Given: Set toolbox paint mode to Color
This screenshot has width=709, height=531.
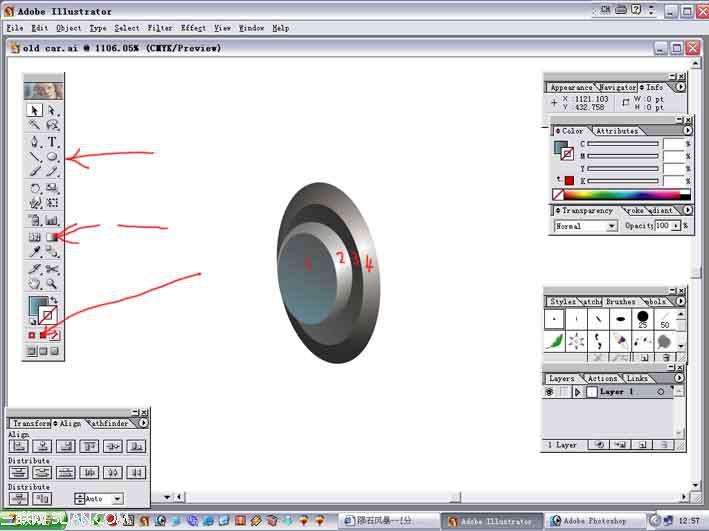Looking at the screenshot, I should pos(32,336).
